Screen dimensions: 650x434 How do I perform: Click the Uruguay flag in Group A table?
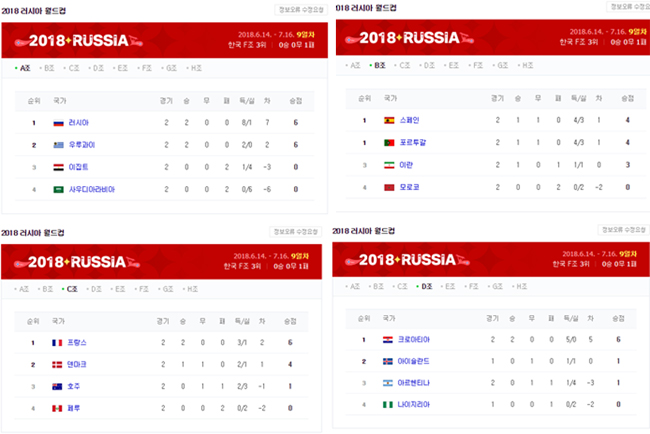pyautogui.click(x=58, y=145)
